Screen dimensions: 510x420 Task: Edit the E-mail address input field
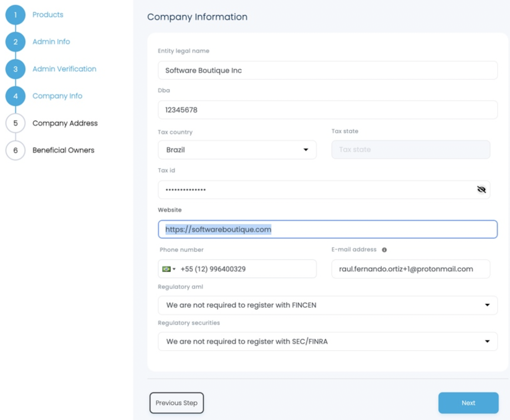coord(410,269)
